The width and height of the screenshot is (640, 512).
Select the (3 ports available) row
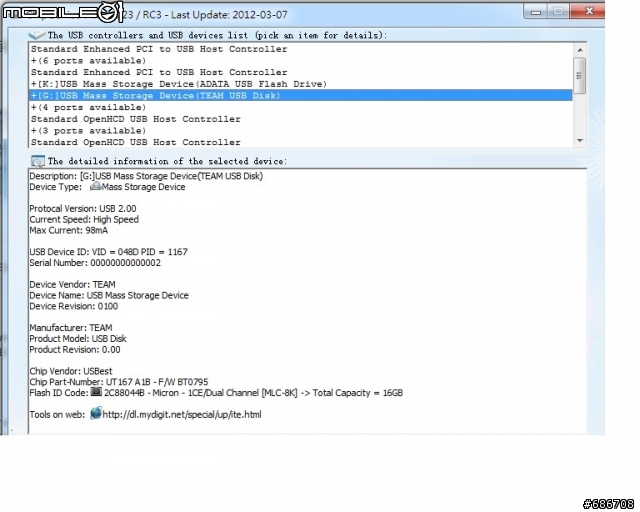(x=301, y=131)
